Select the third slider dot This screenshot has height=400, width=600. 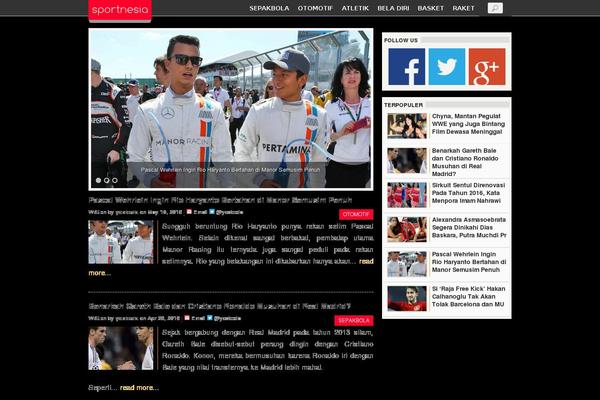[115, 180]
